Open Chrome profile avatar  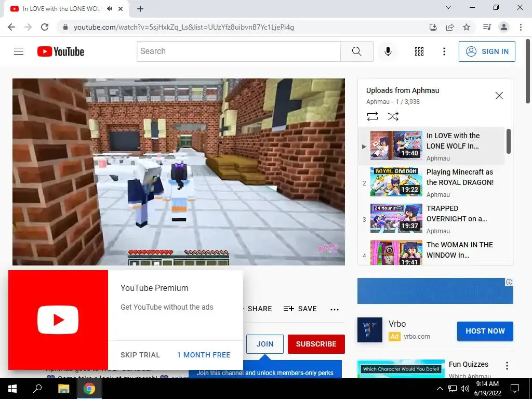point(504,27)
